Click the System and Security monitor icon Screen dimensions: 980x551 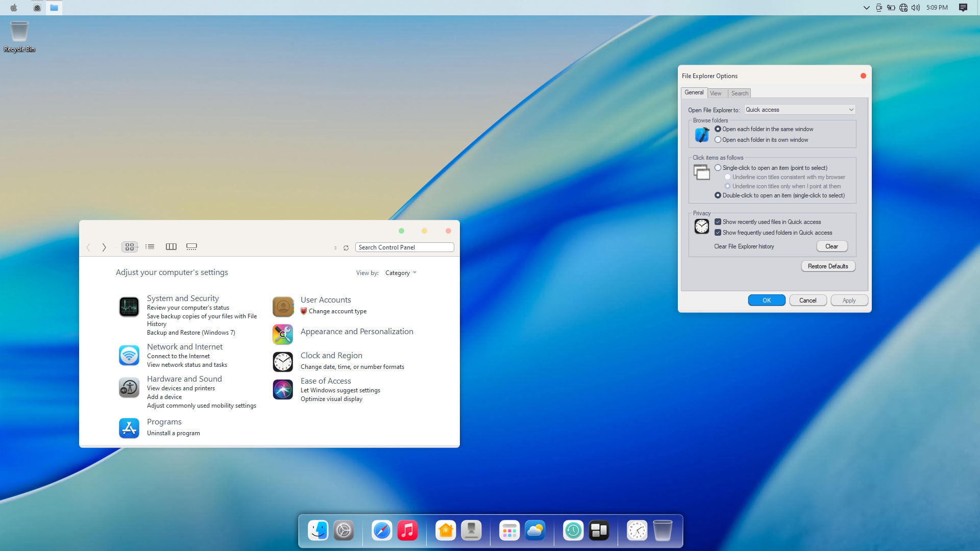click(x=129, y=307)
